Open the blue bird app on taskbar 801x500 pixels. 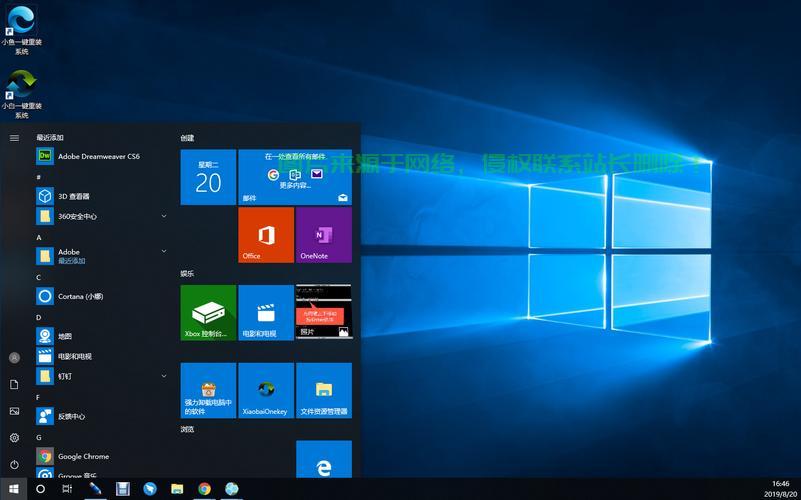point(150,489)
